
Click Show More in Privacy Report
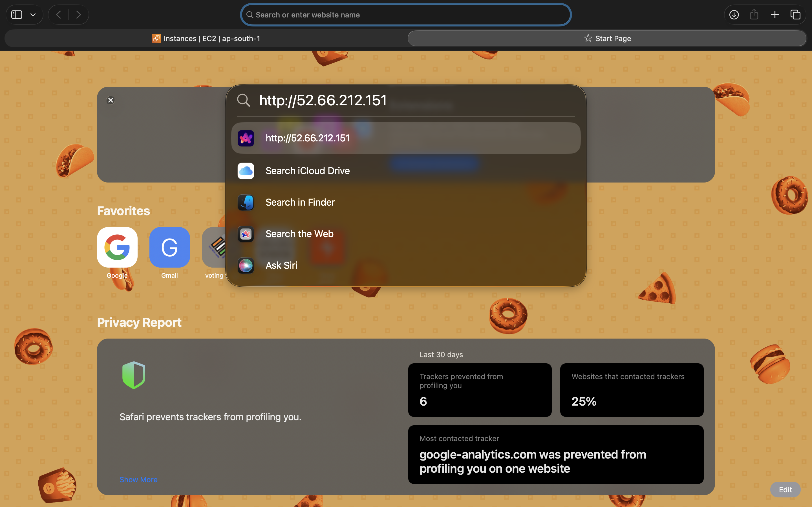[x=138, y=479]
